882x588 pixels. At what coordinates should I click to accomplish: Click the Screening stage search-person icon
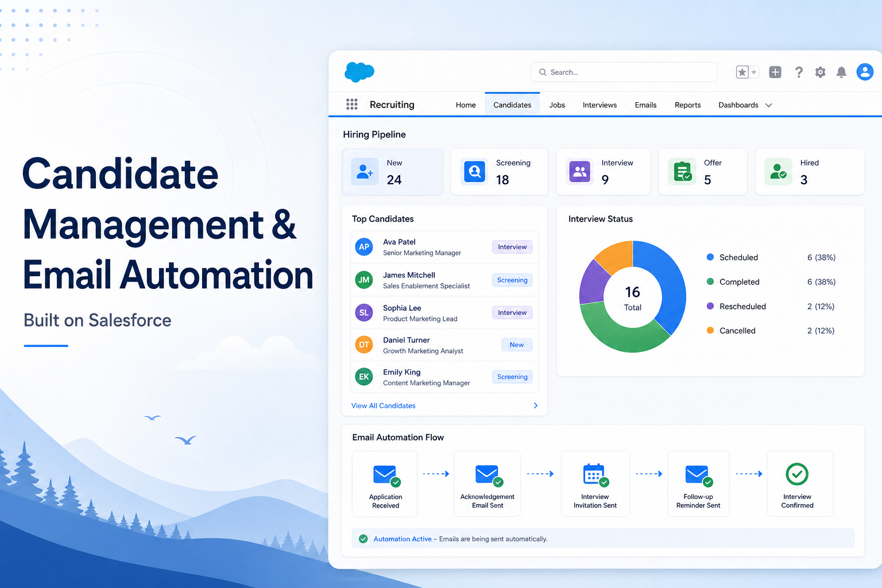point(474,171)
